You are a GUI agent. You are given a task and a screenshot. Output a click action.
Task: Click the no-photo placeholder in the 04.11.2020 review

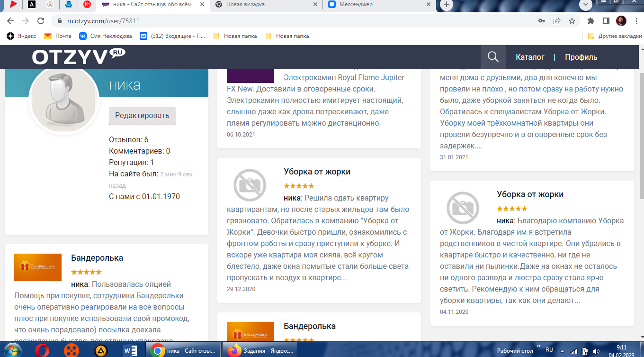[463, 208]
